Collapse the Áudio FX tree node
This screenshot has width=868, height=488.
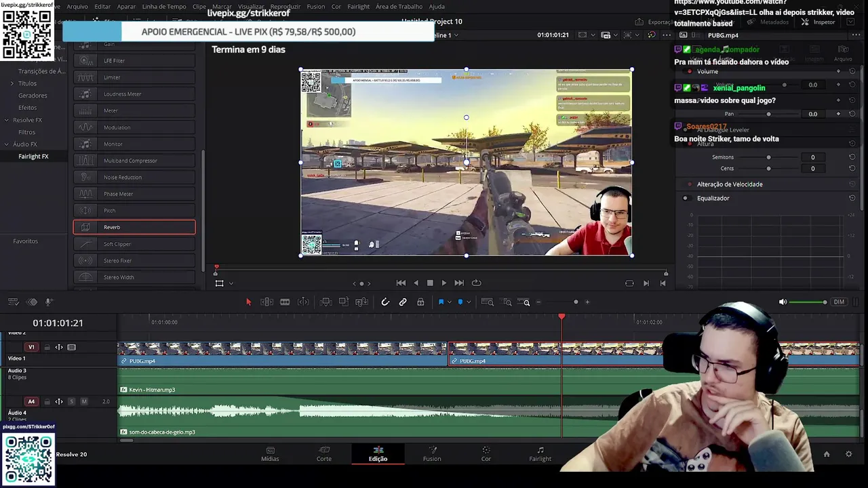pyautogui.click(x=7, y=144)
